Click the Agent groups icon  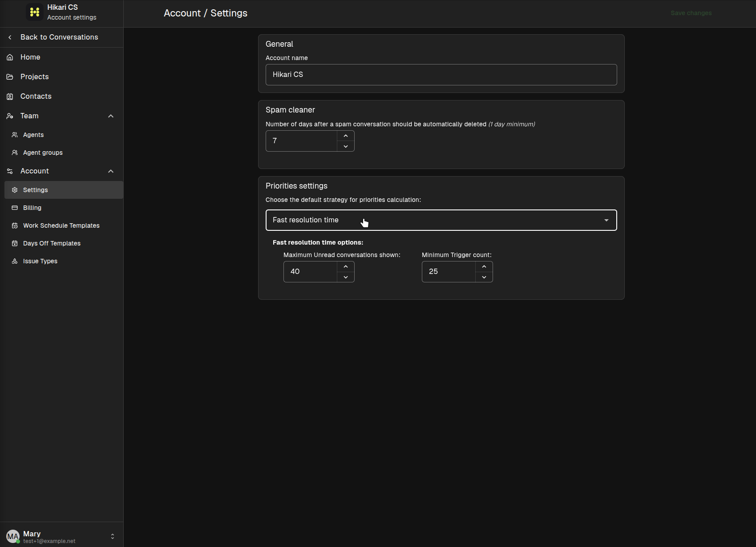pyautogui.click(x=15, y=153)
